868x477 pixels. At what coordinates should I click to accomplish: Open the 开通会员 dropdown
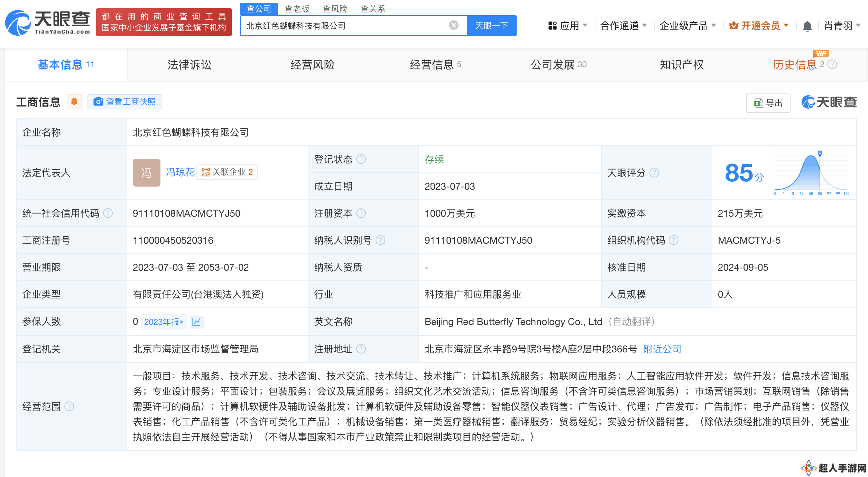tap(759, 26)
